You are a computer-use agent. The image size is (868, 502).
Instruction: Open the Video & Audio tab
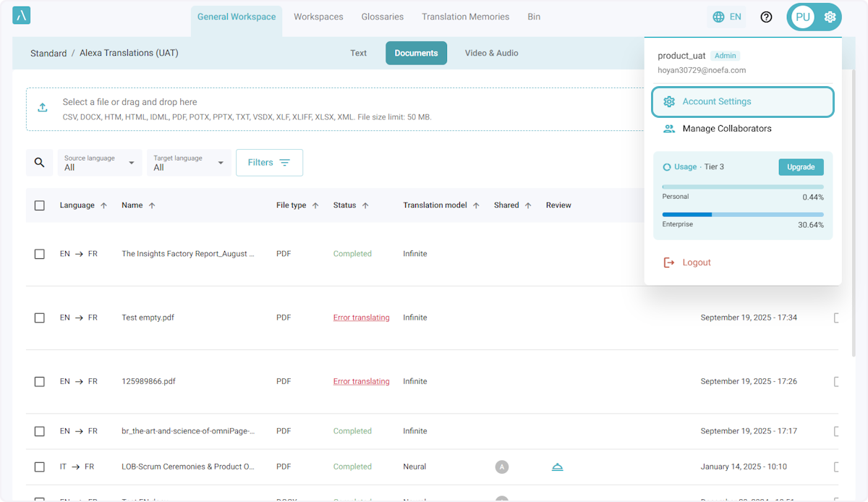coord(491,53)
